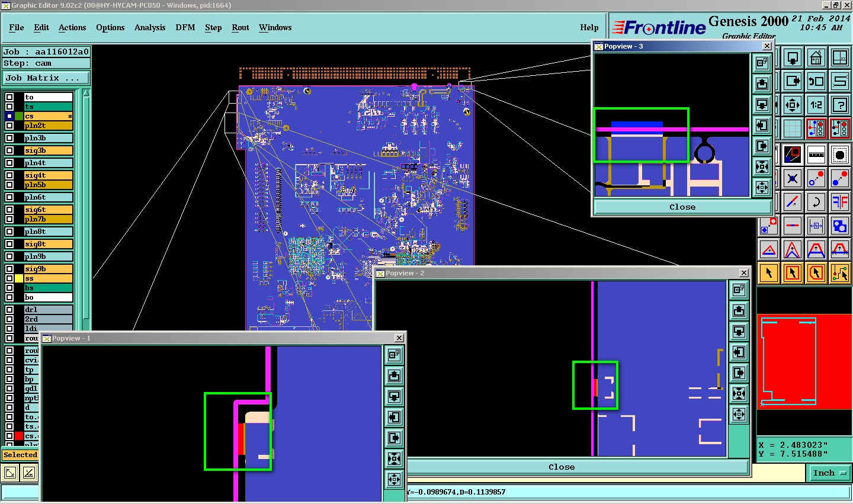Check the ts layer visibility box
Image resolution: width=853 pixels, height=504 pixels.
coord(10,107)
